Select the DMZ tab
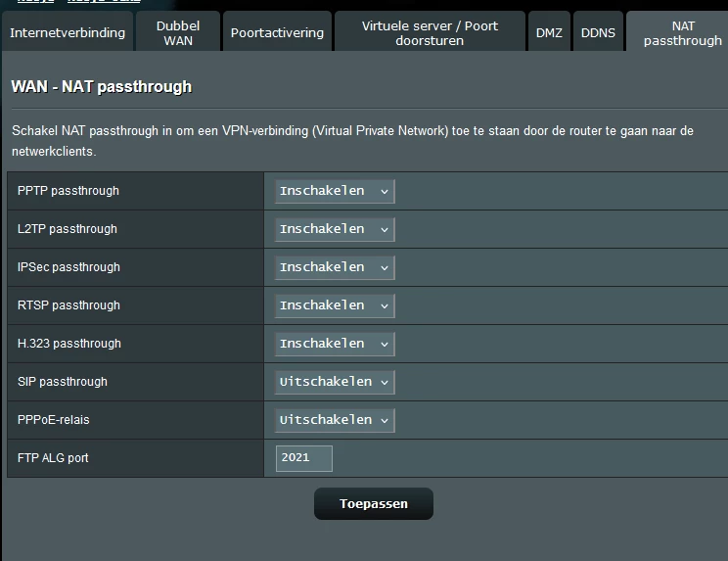 tap(549, 32)
